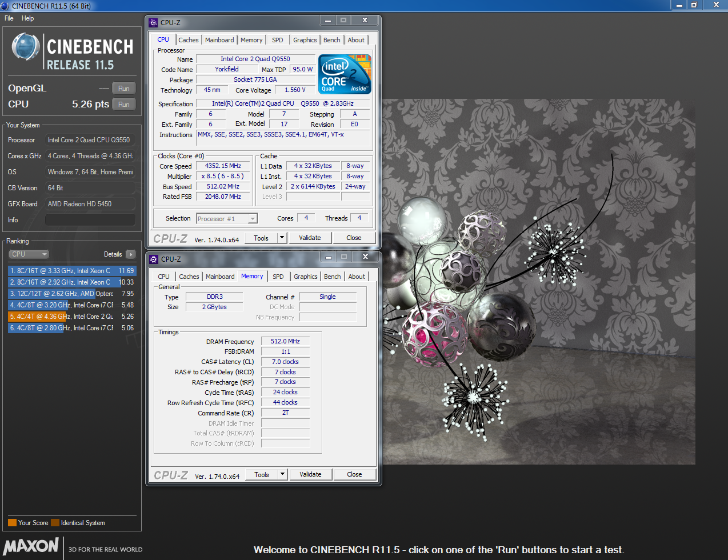728x560 pixels.
Task: Open Tools dropdown arrow in lower CPU-Z
Action: (282, 475)
